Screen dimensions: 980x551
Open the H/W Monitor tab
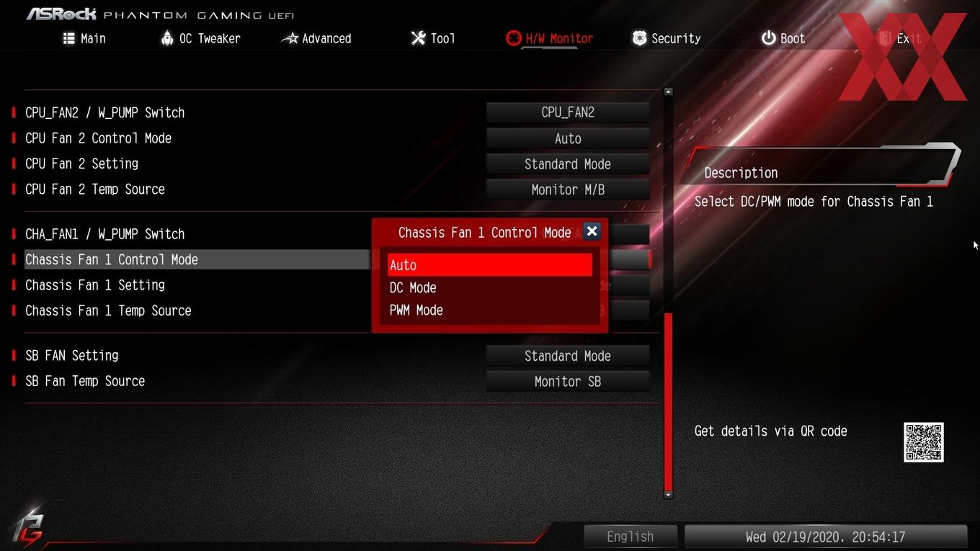(x=550, y=38)
